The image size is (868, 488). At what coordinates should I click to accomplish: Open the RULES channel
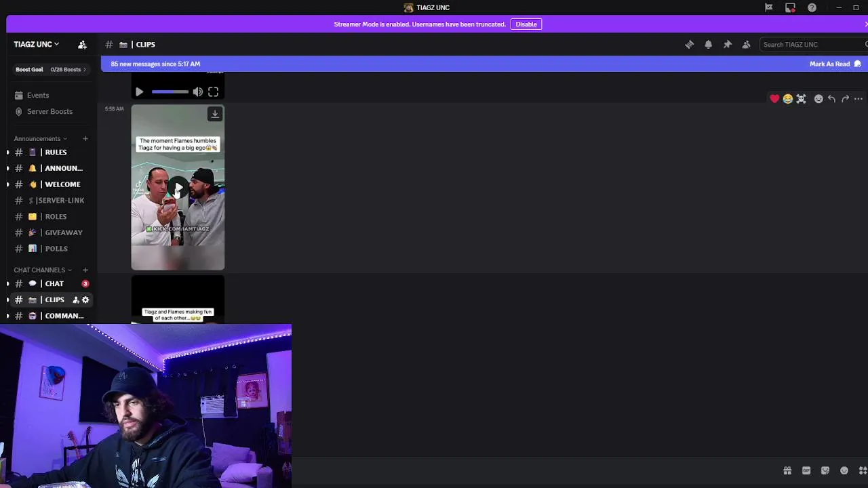click(51, 152)
